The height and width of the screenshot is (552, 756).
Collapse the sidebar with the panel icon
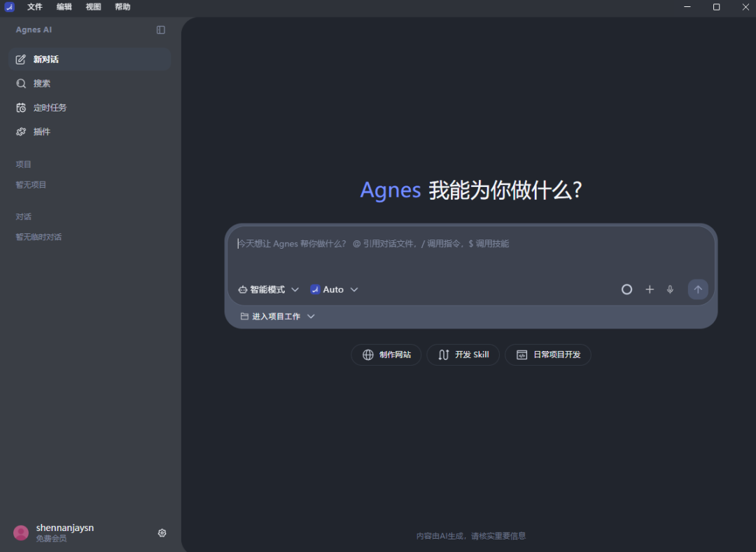[x=161, y=30]
